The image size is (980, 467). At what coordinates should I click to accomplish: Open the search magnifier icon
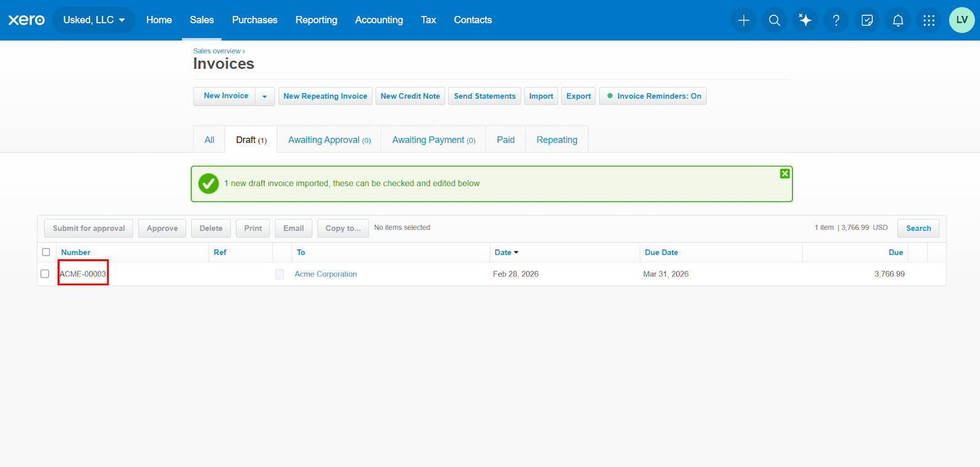click(774, 20)
